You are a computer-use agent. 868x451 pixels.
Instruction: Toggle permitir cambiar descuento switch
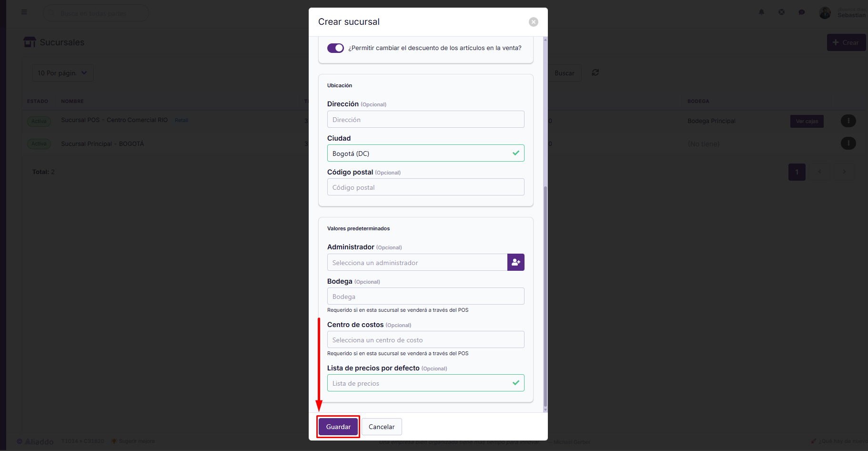click(x=335, y=48)
